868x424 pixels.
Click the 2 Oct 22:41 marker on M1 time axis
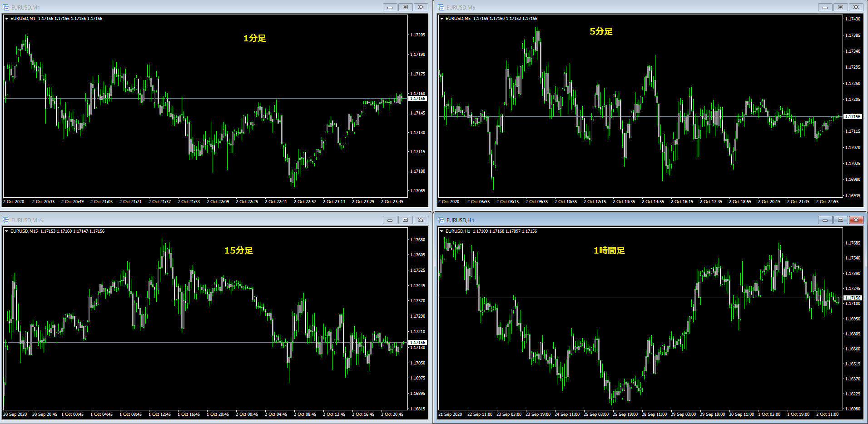coord(276,202)
